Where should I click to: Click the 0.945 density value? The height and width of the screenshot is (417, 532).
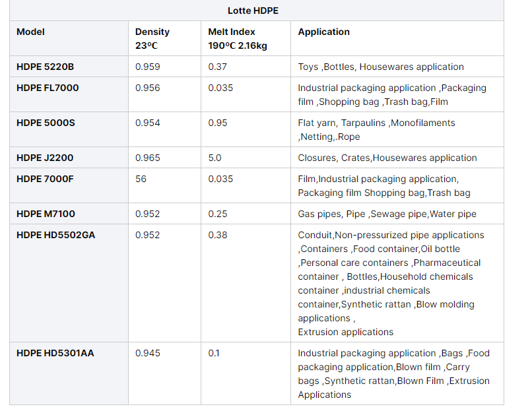[147, 353]
